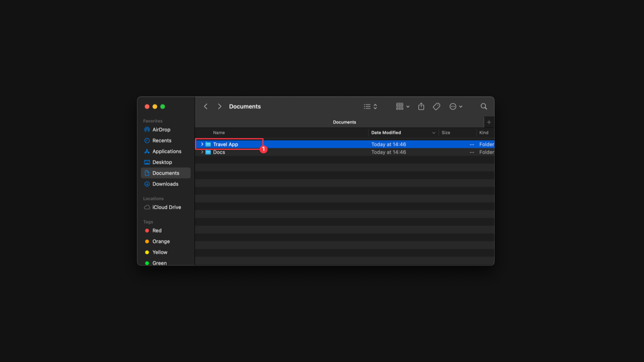Click the plus button to add a tab
This screenshot has height=362, width=644.
coord(489,122)
